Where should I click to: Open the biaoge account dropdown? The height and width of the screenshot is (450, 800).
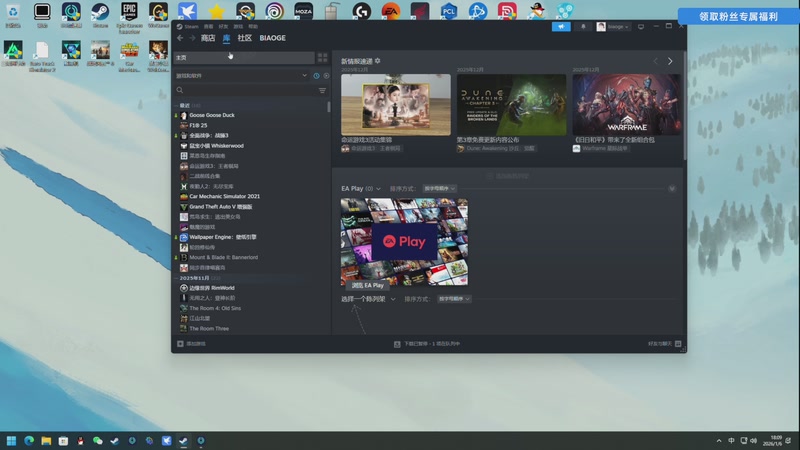click(613, 27)
